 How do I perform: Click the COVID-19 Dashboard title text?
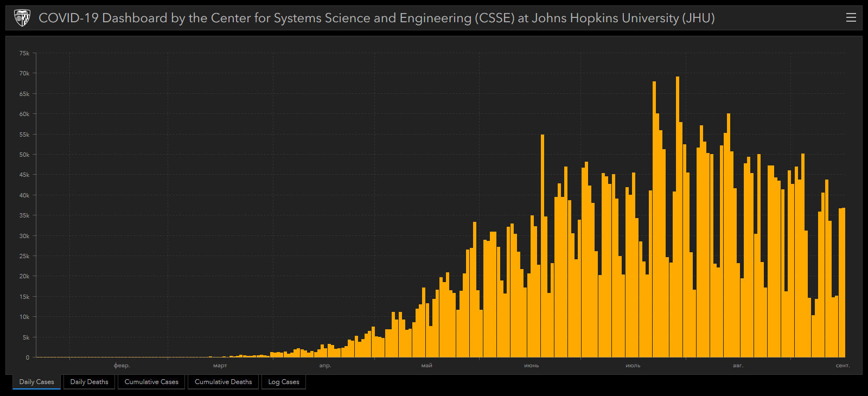pyautogui.click(x=376, y=18)
